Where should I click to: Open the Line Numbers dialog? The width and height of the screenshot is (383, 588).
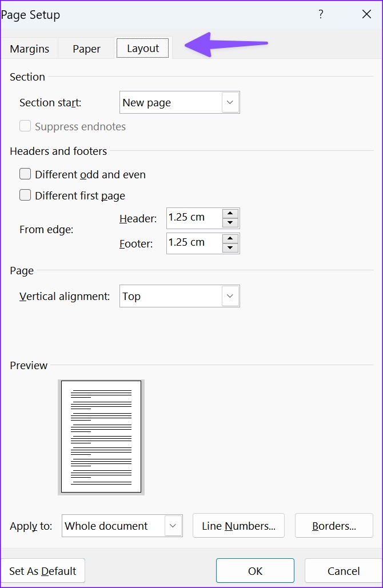point(238,526)
